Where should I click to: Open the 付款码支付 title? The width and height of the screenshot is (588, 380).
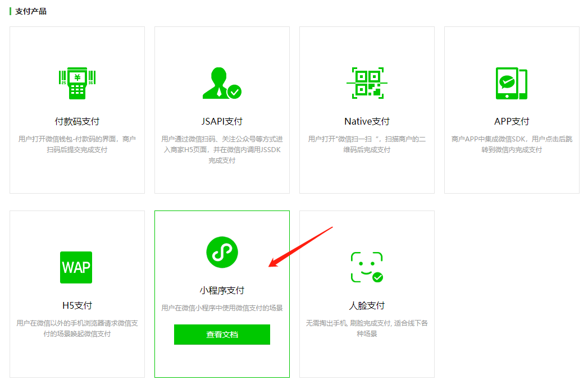pyautogui.click(x=78, y=121)
